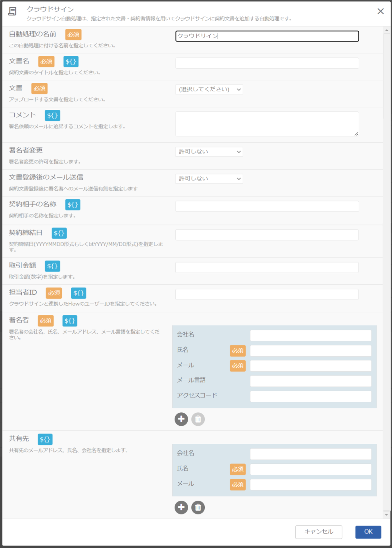Viewport: 392px width, 548px height.
Task: Close the クラウドサイン dialog with the X
Action: coord(380,11)
